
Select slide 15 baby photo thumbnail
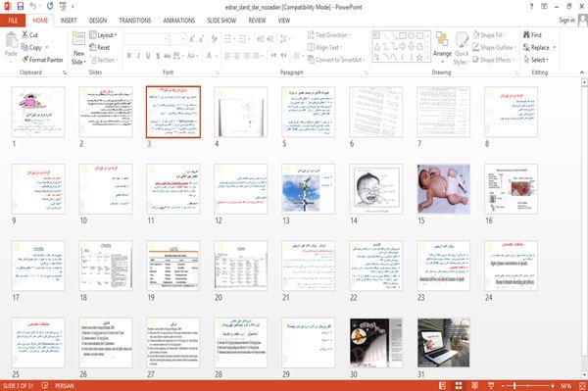[443, 188]
